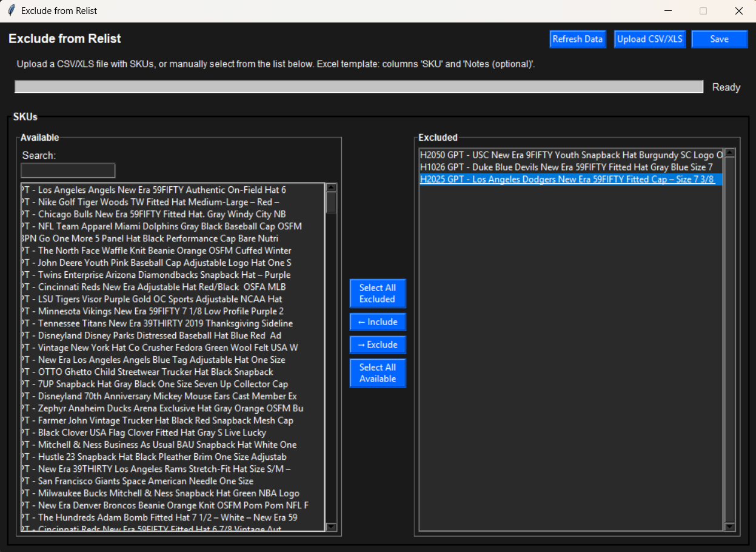Click the Refresh Data button
This screenshot has width=756, height=552.
[x=578, y=39]
